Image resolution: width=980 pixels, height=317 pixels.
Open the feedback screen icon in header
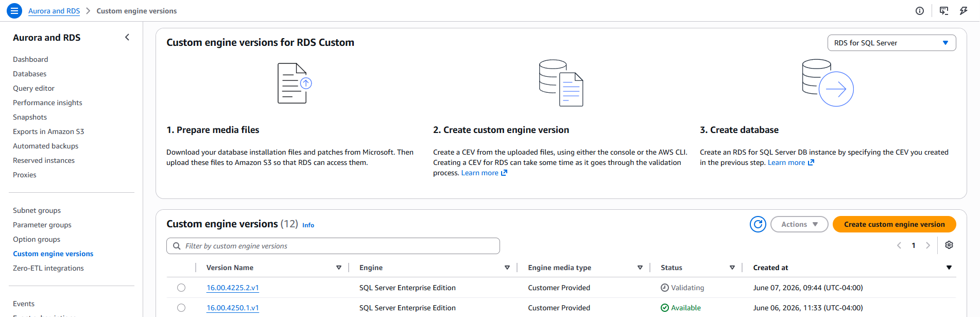(x=944, y=11)
